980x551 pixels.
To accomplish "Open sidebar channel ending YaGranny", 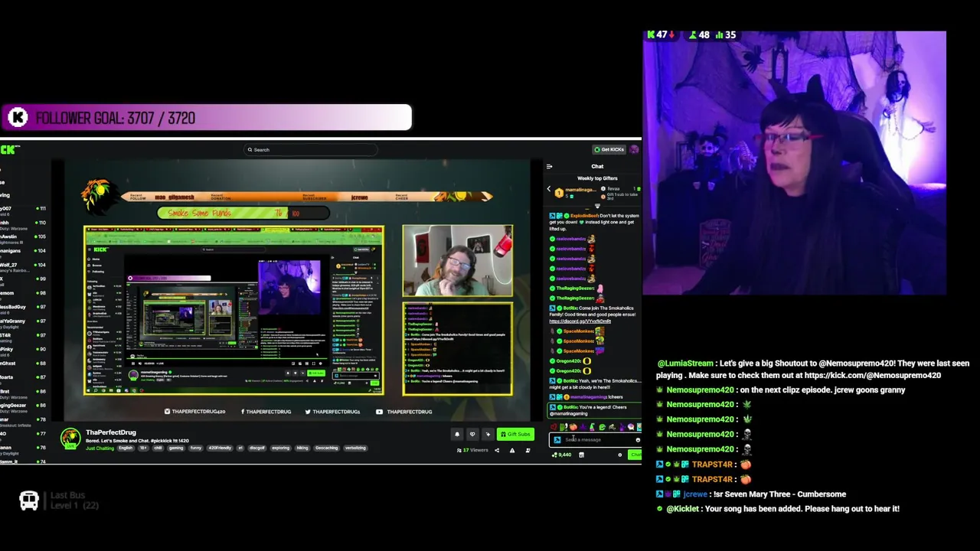I will [x=23, y=323].
